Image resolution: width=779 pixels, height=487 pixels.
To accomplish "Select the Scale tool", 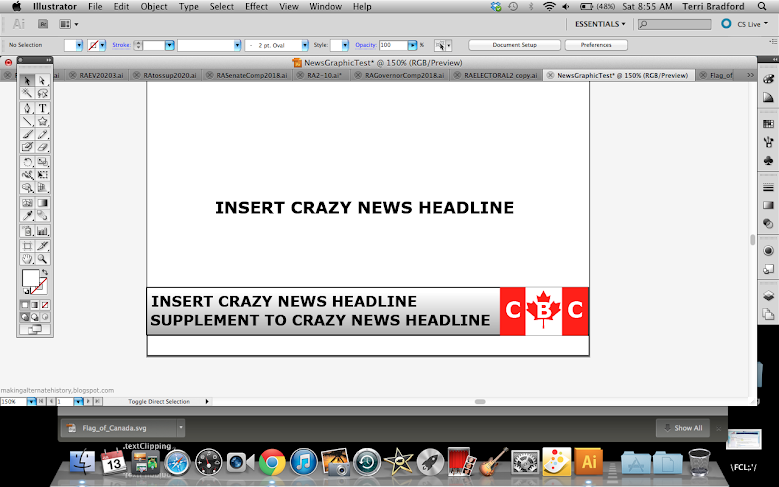I will click(x=42, y=162).
